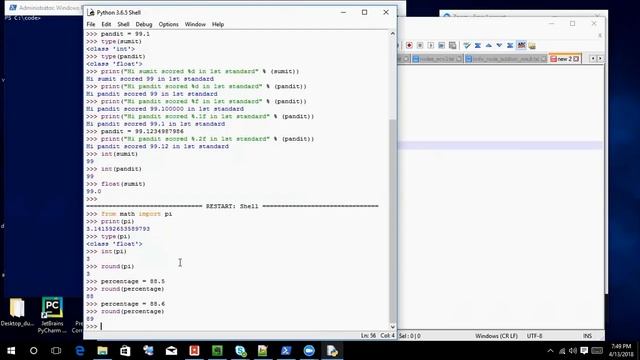The height and width of the screenshot is (360, 640).
Task: Open the Desktop_du folder icon on desktop
Action: point(17,313)
